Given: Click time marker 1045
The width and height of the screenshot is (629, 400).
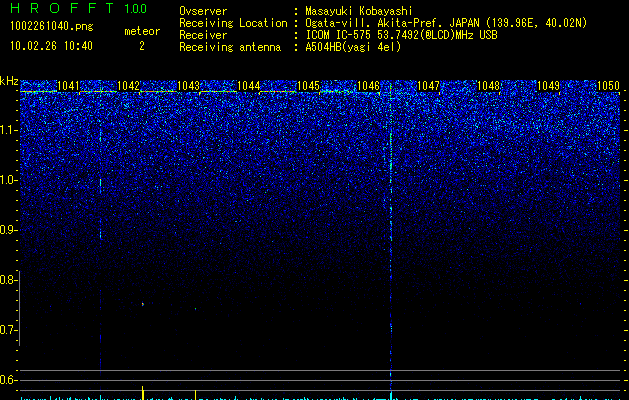Looking at the screenshot, I should point(308,85).
